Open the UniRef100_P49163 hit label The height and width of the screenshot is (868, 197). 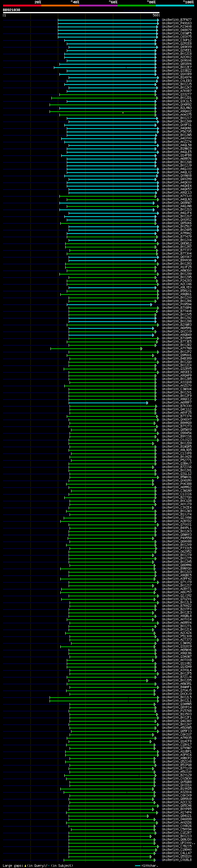pos(177,23)
